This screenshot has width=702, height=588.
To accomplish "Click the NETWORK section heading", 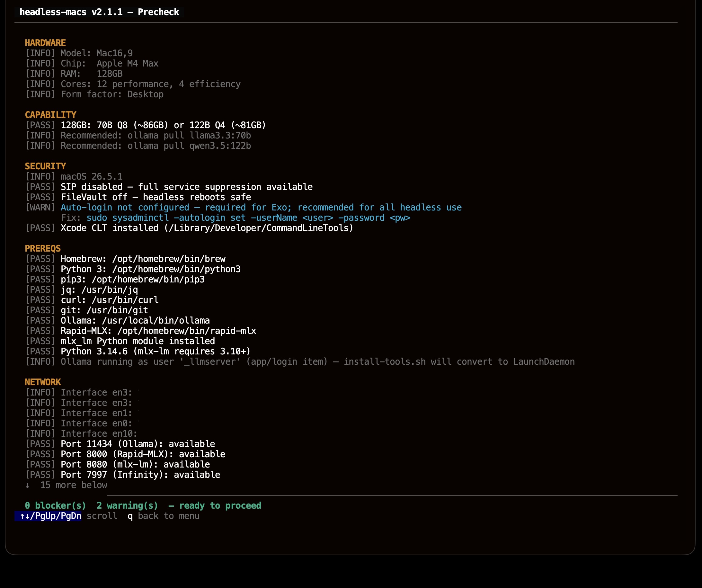I will [x=43, y=382].
